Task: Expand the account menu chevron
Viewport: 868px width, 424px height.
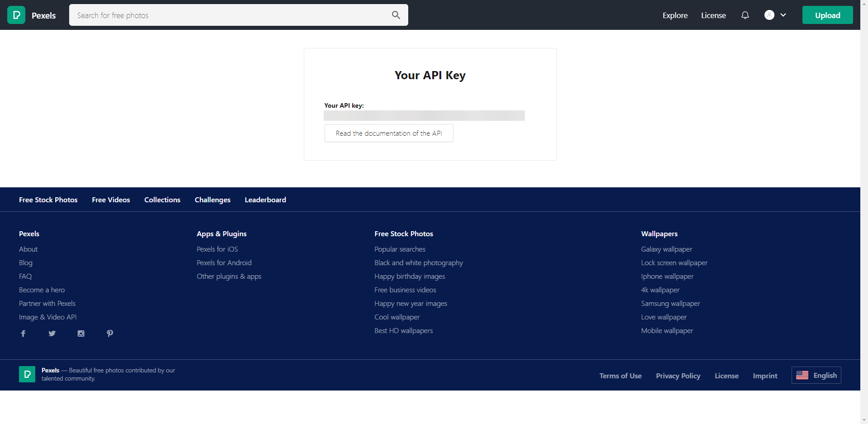Action: point(783,15)
